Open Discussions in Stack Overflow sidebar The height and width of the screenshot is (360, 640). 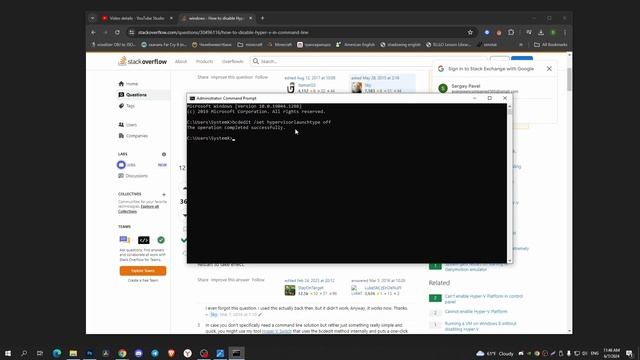pos(133,176)
